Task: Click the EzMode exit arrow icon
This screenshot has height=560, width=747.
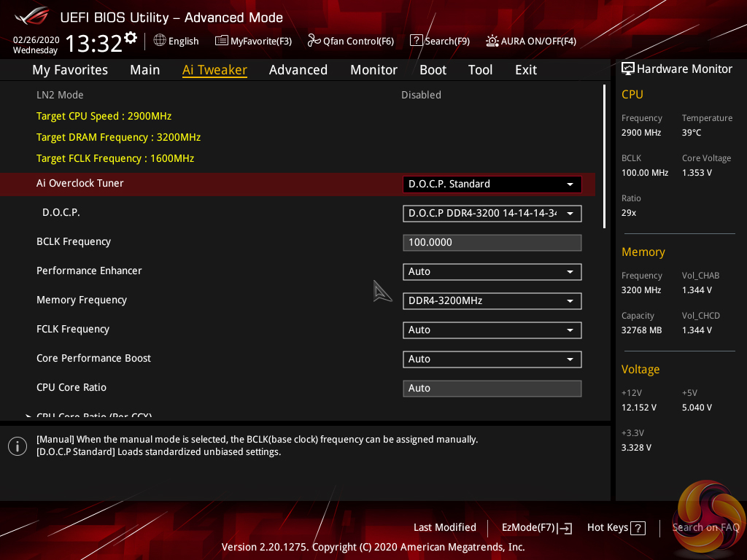Action: click(x=565, y=528)
